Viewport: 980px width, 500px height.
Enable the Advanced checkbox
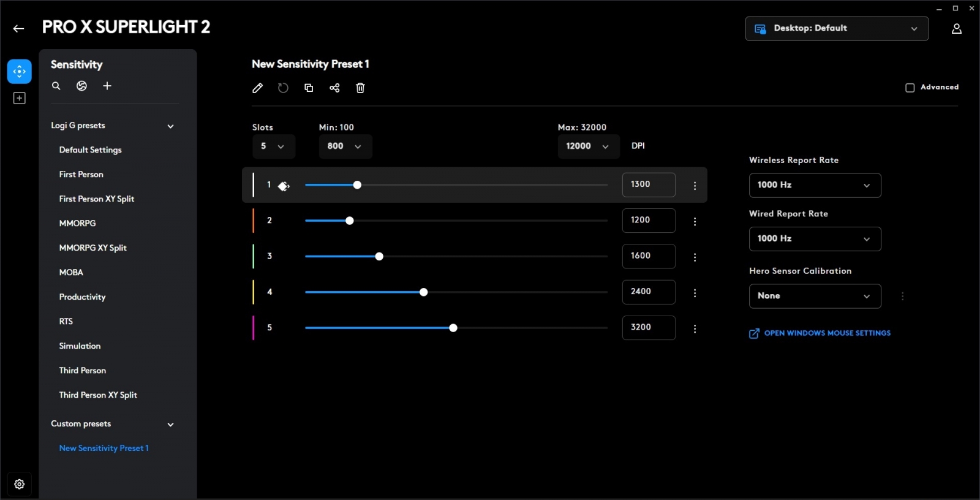(910, 88)
